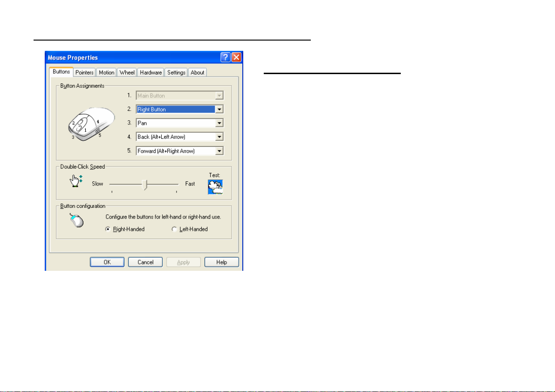
Task: Click the 'Double-Click Speed' group label
Action: pyautogui.click(x=82, y=167)
